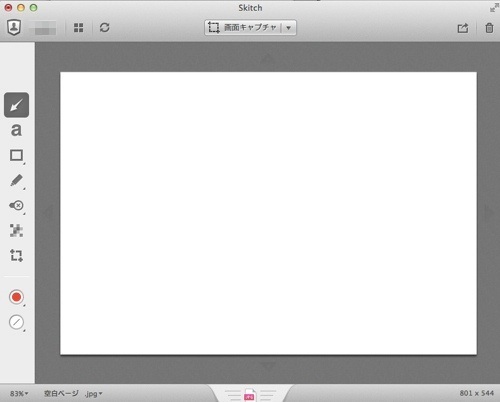This screenshot has width=500, height=402.
Task: Open the share export menu
Action: click(463, 28)
